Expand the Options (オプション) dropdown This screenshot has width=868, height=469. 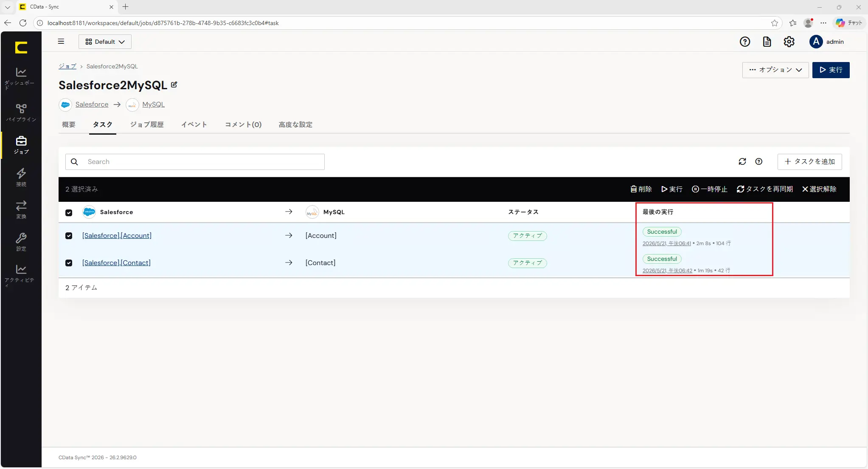(775, 70)
